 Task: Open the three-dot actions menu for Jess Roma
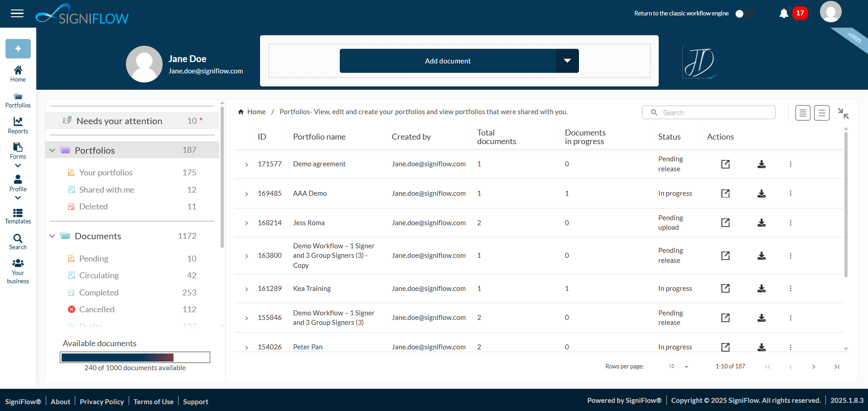[791, 222]
